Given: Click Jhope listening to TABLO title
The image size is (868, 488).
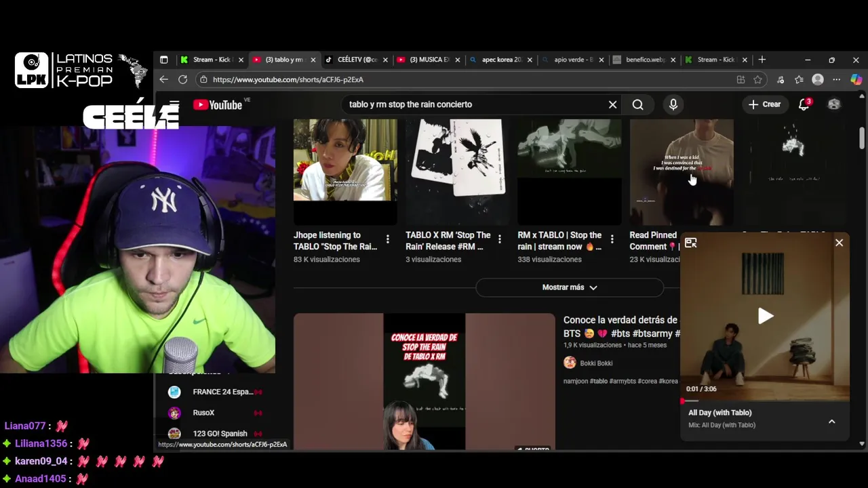Looking at the screenshot, I should click(x=335, y=241).
